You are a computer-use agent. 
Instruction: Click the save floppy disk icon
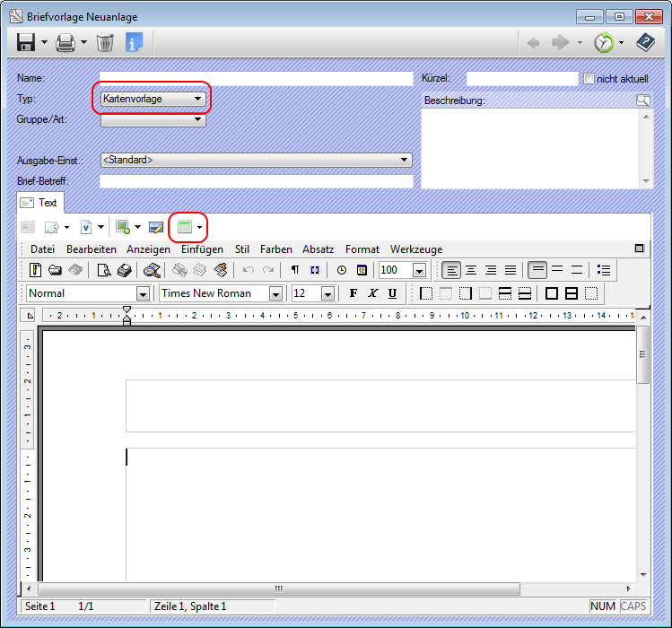(x=25, y=42)
